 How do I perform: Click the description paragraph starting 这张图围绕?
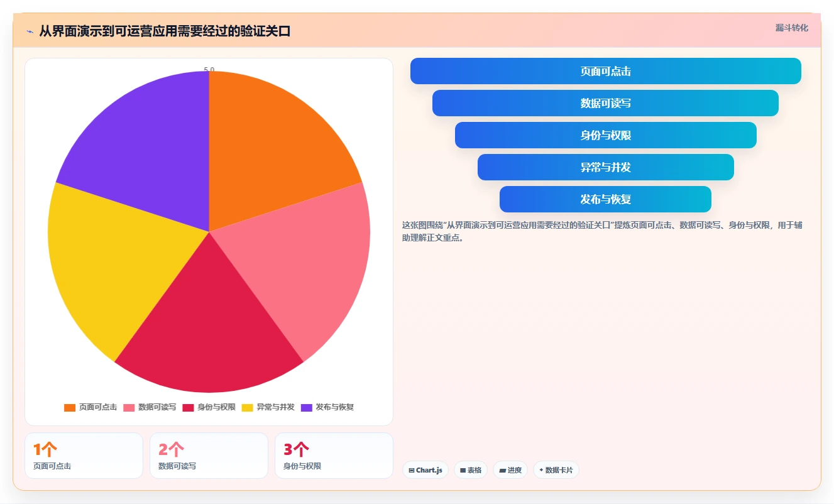[x=602, y=231]
